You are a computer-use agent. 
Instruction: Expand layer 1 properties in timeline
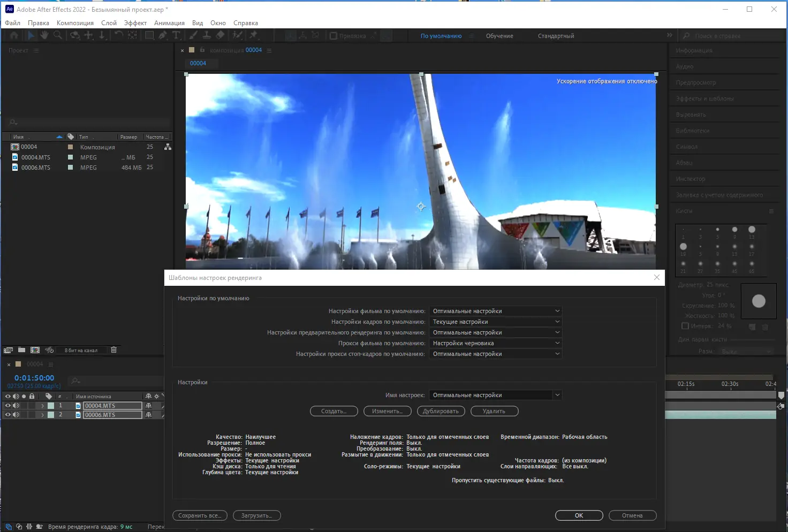tap(42, 406)
